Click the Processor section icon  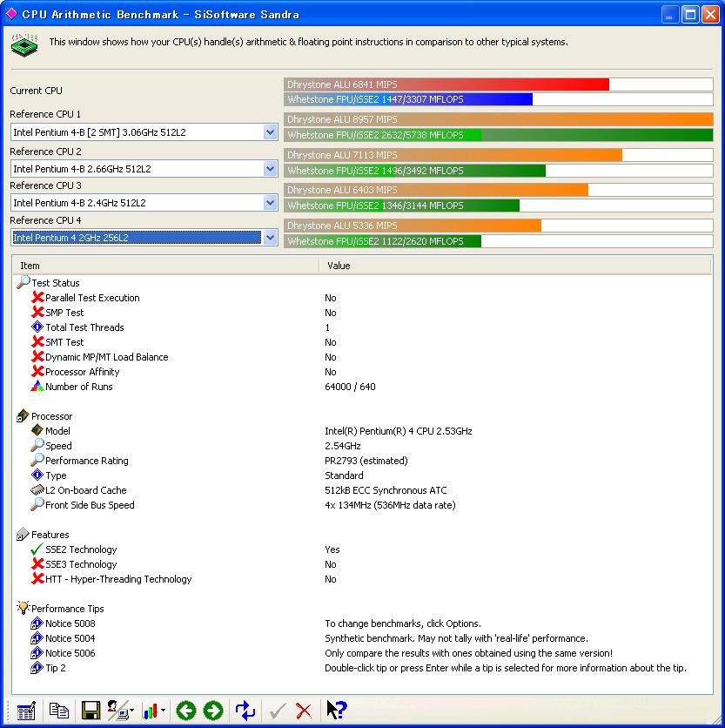tap(23, 415)
